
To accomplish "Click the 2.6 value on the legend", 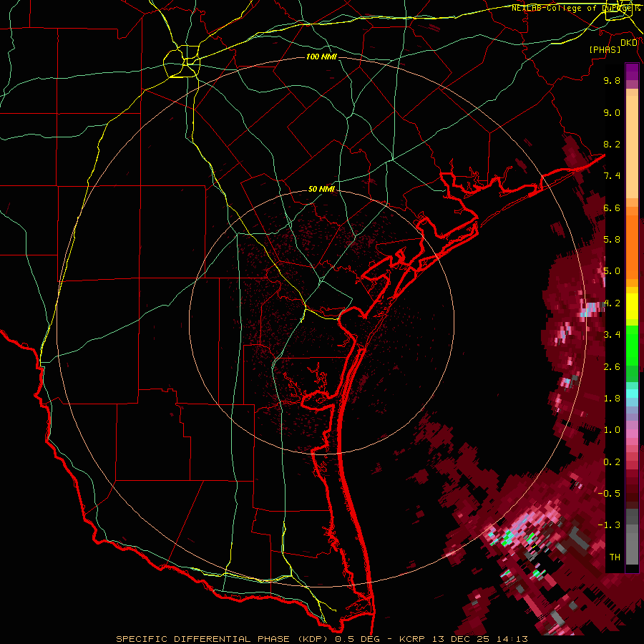I will pos(612,367).
